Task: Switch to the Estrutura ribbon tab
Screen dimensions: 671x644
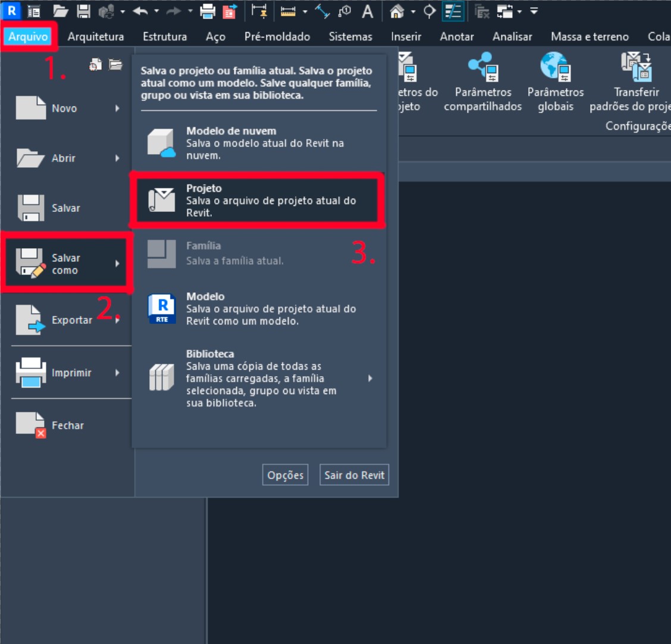Action: click(165, 36)
